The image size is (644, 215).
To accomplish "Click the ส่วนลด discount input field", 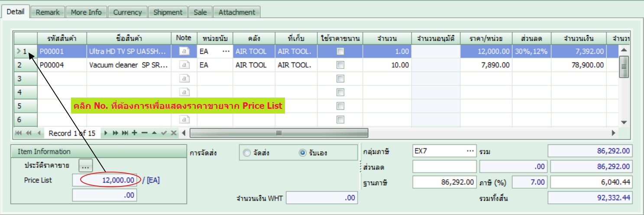I will [x=444, y=167].
